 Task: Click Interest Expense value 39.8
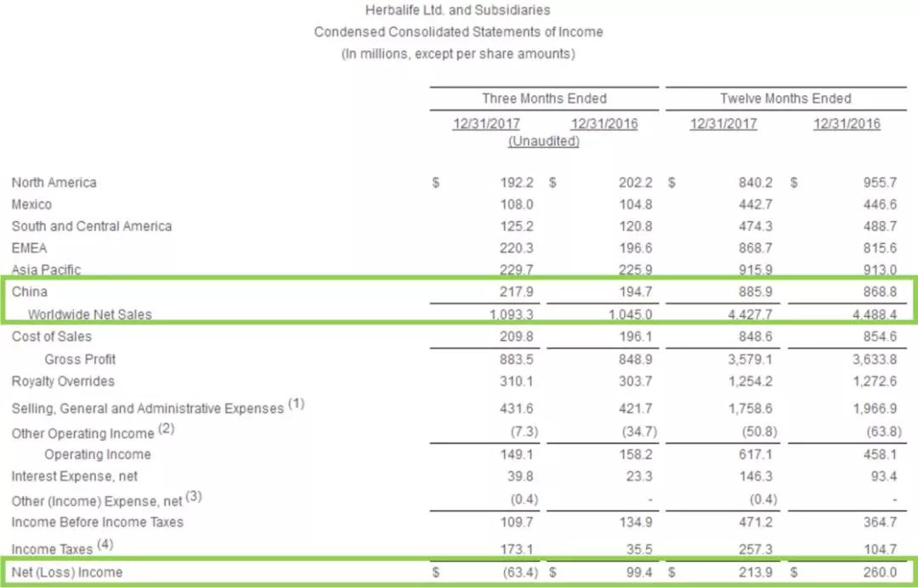[x=520, y=477]
